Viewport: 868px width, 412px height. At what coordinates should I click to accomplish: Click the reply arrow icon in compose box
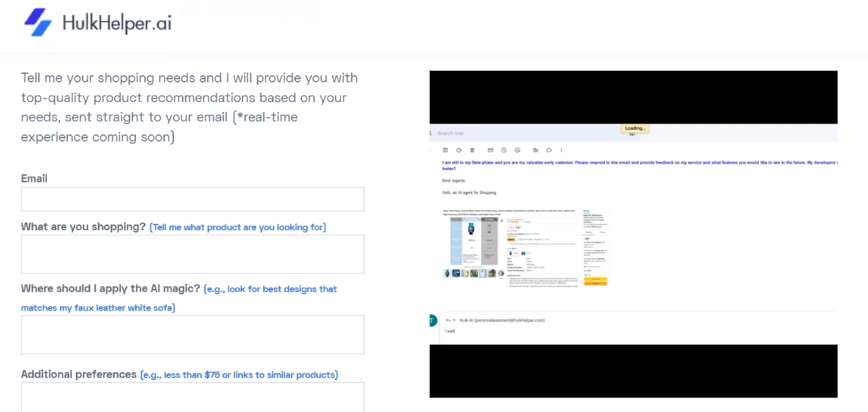(x=448, y=320)
